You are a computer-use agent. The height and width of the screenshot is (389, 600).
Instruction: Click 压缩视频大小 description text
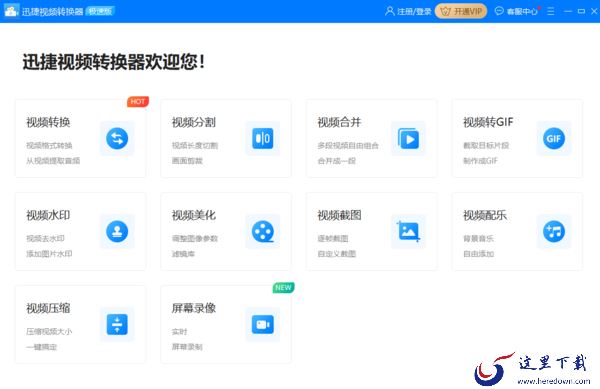click(x=49, y=331)
